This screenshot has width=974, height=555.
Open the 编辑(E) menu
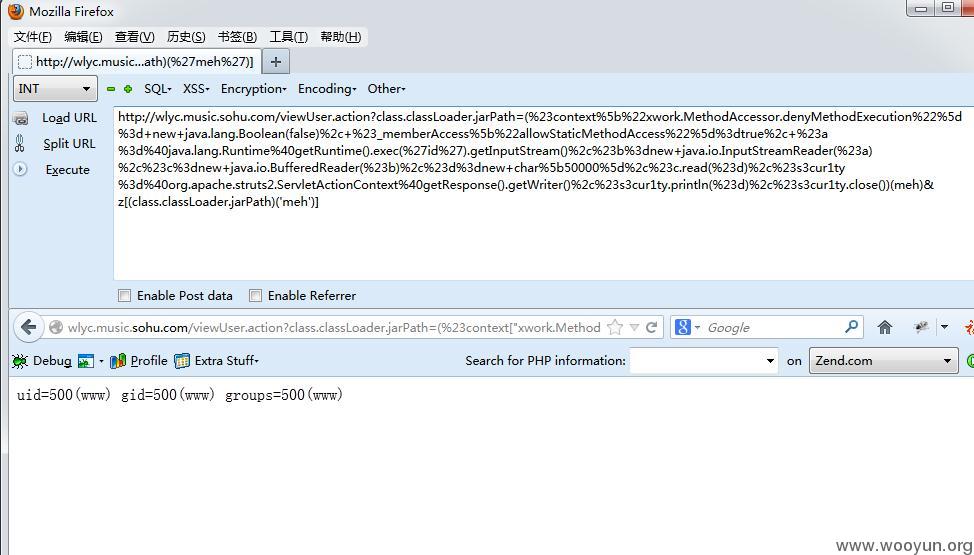tap(83, 37)
